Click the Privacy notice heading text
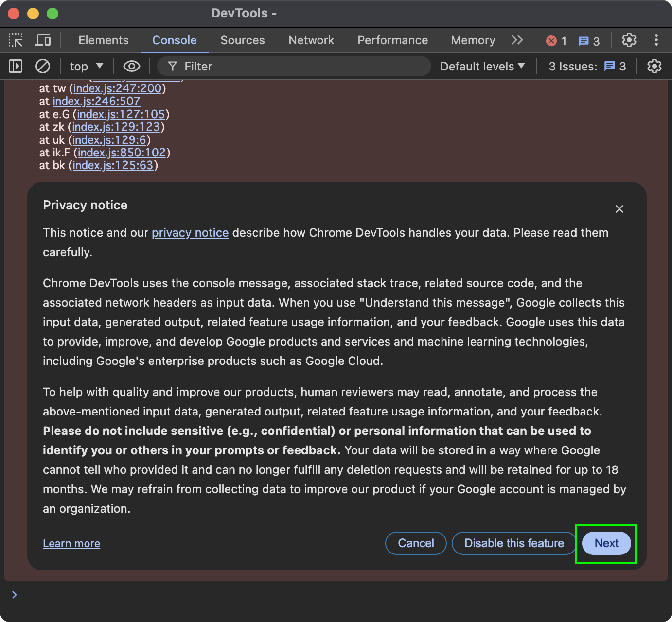672x622 pixels. pos(85,205)
